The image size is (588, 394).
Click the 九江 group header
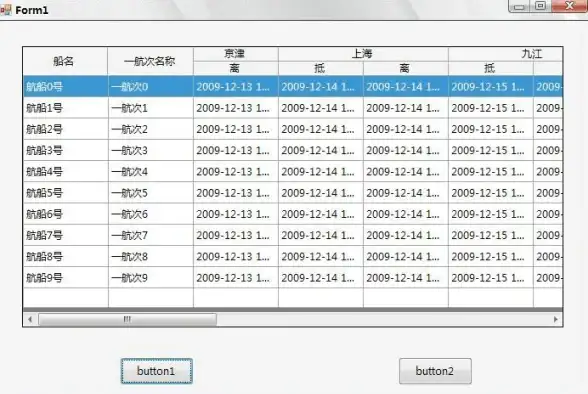pos(506,54)
